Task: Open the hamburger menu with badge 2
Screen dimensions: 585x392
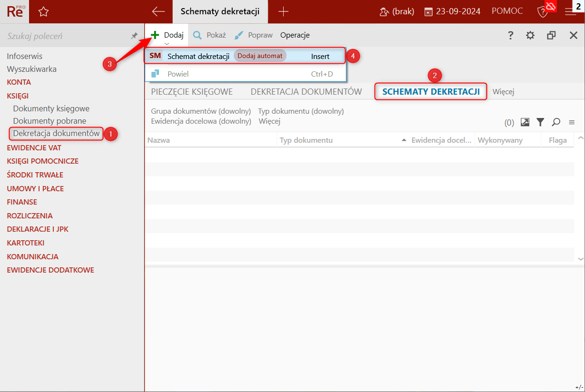Action: pyautogui.click(x=570, y=11)
